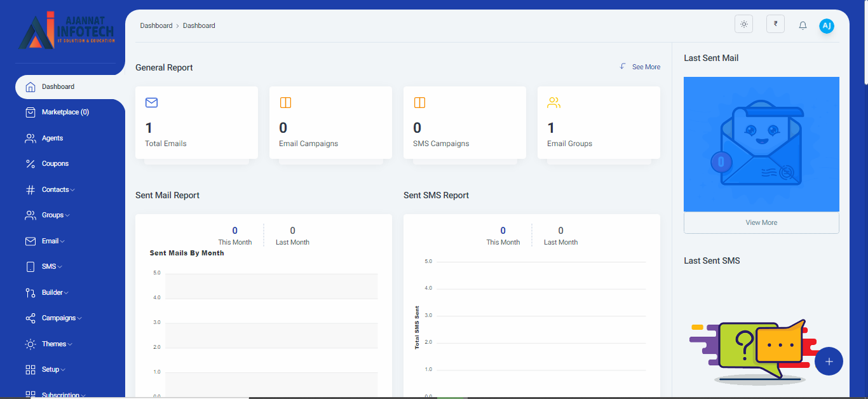Click the Last Sent Mail envelope image

tap(761, 144)
